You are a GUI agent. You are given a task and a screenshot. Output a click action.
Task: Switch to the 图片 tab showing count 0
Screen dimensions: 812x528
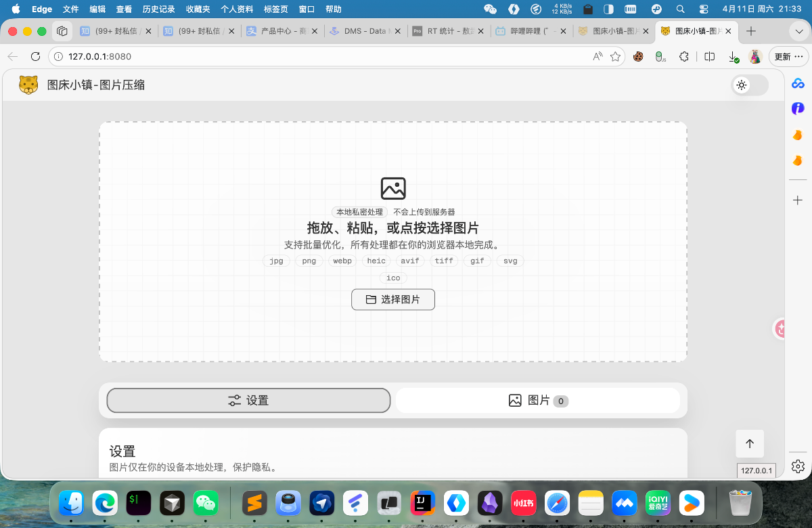[538, 400]
